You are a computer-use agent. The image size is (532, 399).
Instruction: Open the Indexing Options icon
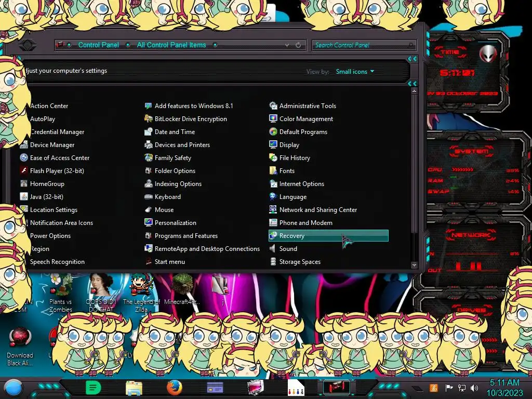pyautogui.click(x=148, y=183)
